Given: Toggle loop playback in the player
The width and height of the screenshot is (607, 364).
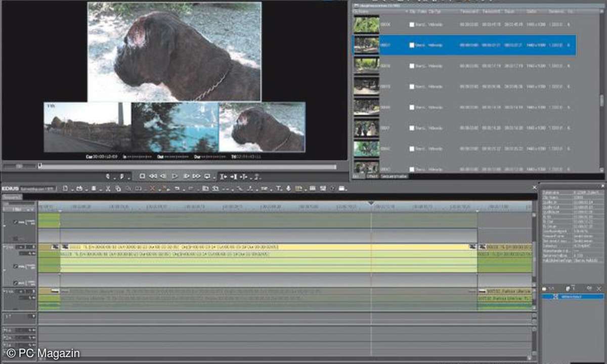Looking at the screenshot, I should (207, 176).
